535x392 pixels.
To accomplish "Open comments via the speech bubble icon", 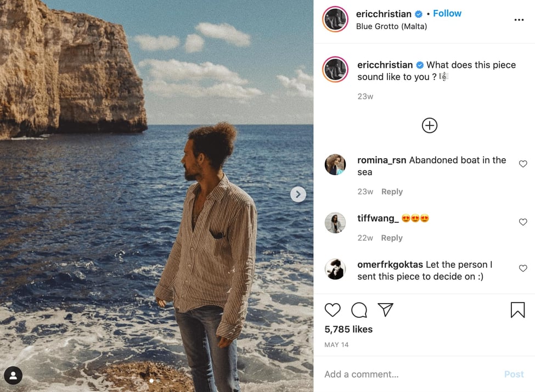I will (x=359, y=310).
